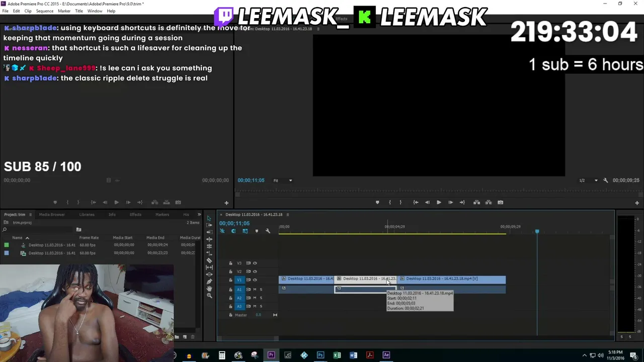The image size is (644, 362).
Task: Toggle Linked Selection in the timeline
Action: (x=245, y=231)
